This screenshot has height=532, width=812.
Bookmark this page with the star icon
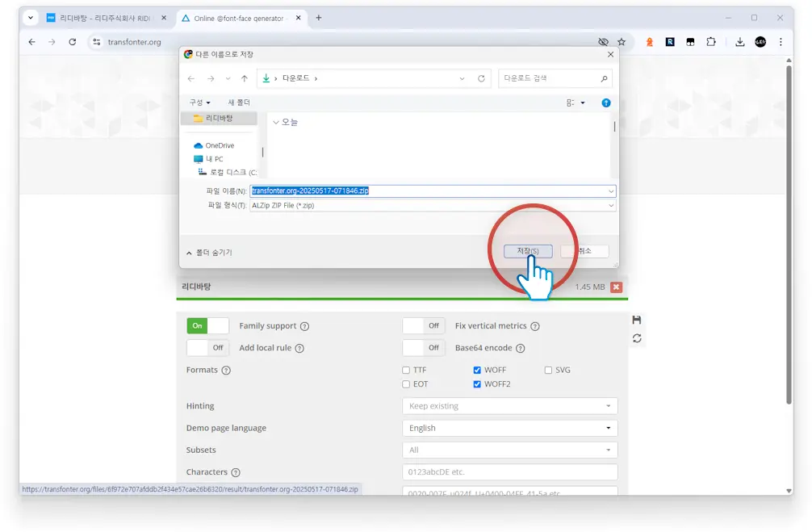coord(622,42)
